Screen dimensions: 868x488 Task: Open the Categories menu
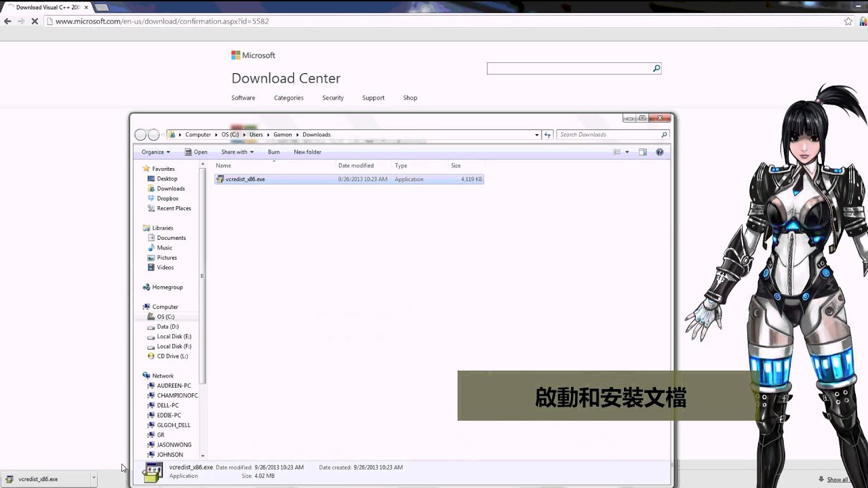coord(288,98)
